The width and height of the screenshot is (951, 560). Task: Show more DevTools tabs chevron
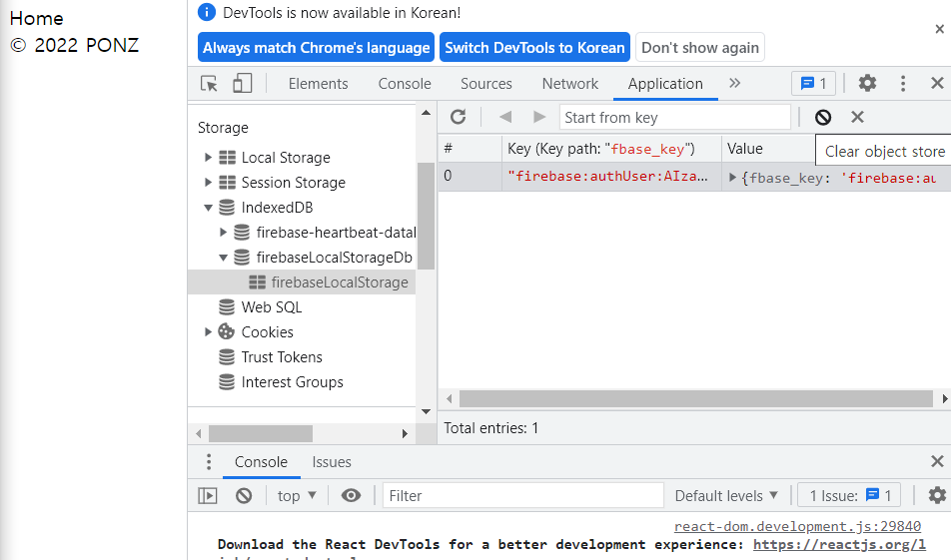(x=734, y=83)
